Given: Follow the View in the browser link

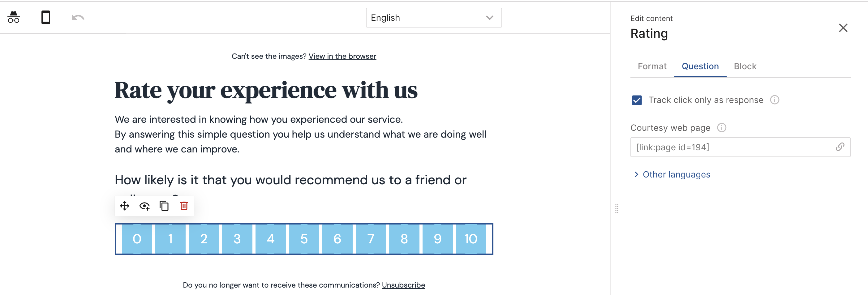Looking at the screenshot, I should (x=342, y=56).
